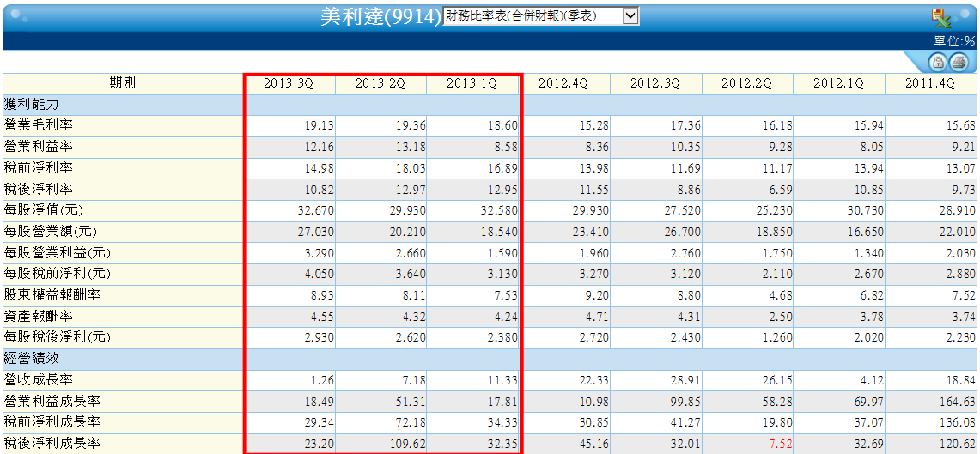The height and width of the screenshot is (454, 980).
Task: Click the 營業利益成長率 row label
Action: (x=51, y=402)
